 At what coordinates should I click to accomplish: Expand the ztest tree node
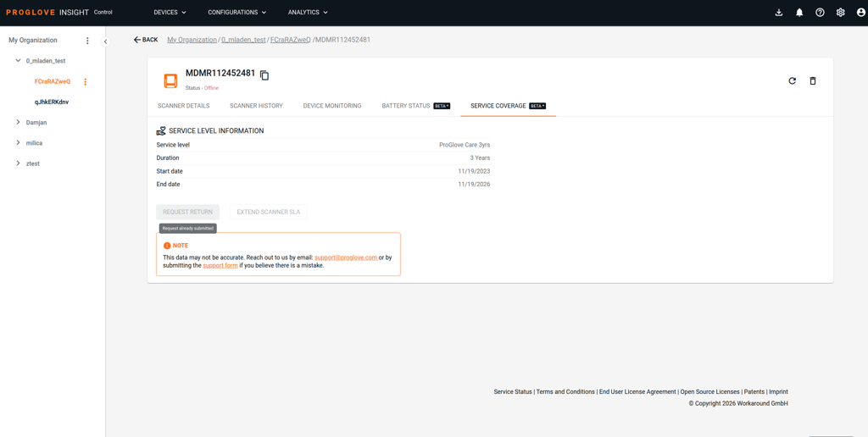tap(18, 163)
